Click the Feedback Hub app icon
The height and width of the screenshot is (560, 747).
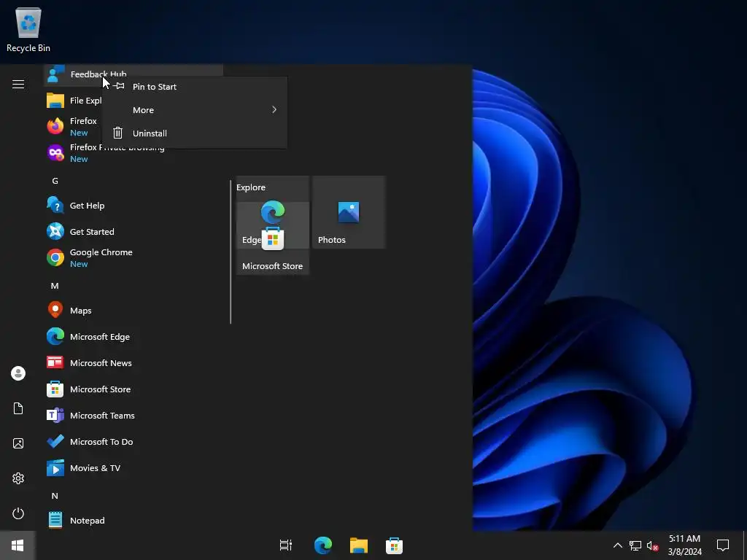coord(55,74)
